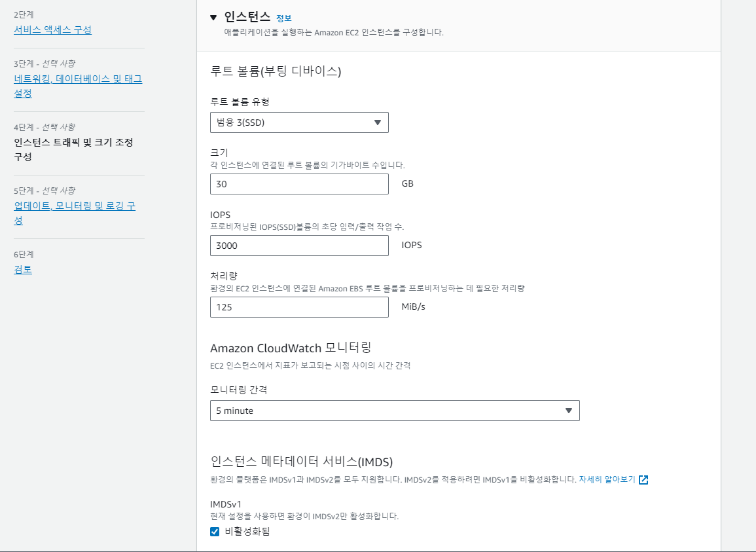Screen dimensions: 756x552
Task: Jump to the 검토 step
Action: (23, 269)
